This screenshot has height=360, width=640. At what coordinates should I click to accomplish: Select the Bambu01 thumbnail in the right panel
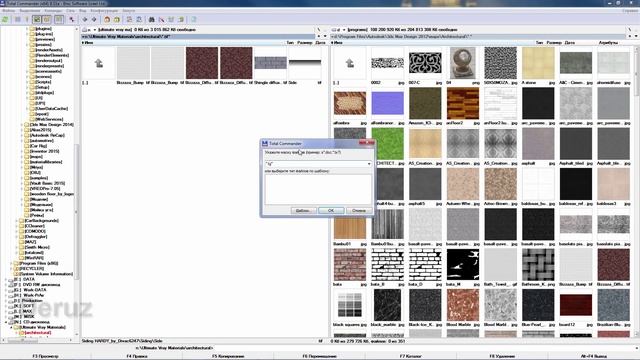(350, 224)
